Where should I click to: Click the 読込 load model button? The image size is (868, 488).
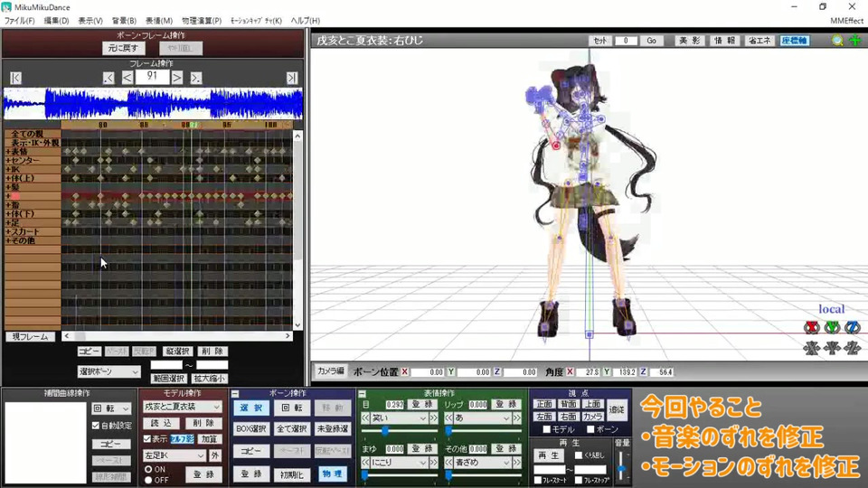point(161,423)
